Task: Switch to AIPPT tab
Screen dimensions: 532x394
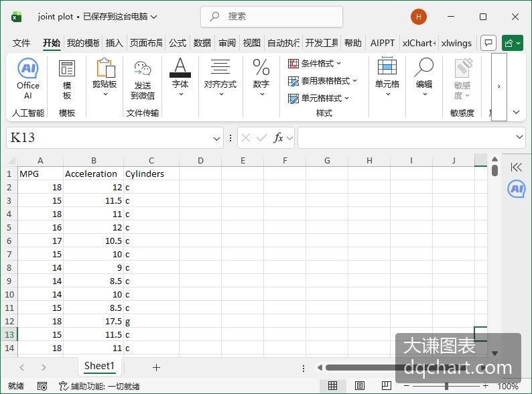Action: (383, 43)
